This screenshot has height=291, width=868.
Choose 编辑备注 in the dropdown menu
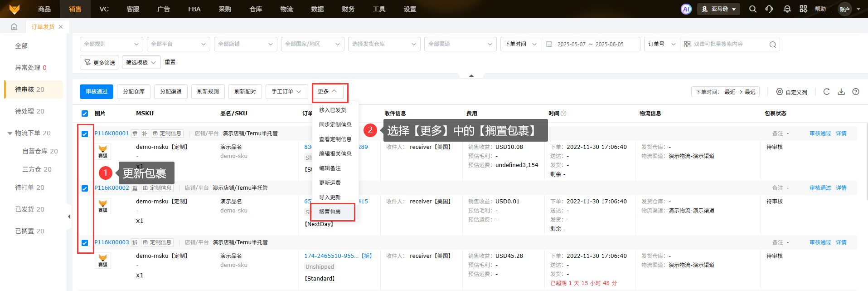(x=330, y=168)
